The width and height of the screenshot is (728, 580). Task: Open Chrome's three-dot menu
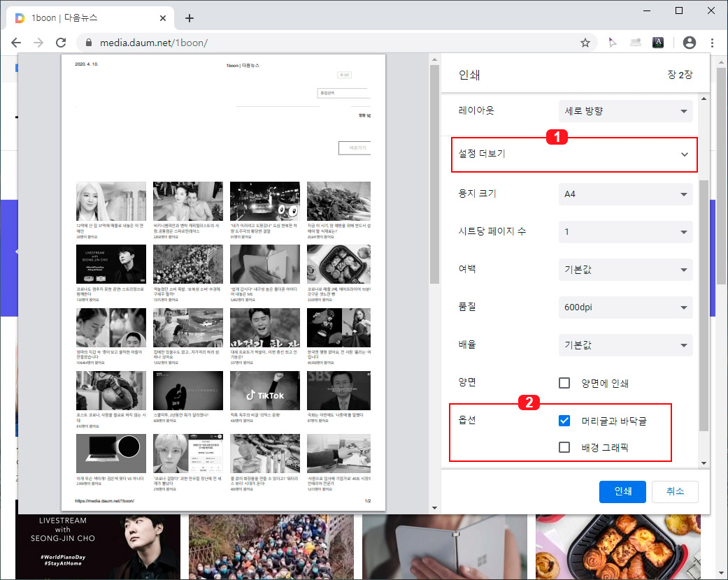coord(713,42)
